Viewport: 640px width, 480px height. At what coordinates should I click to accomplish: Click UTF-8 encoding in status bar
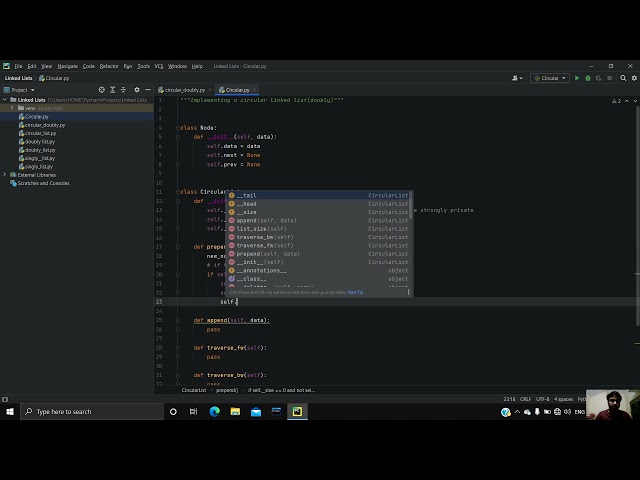click(542, 399)
